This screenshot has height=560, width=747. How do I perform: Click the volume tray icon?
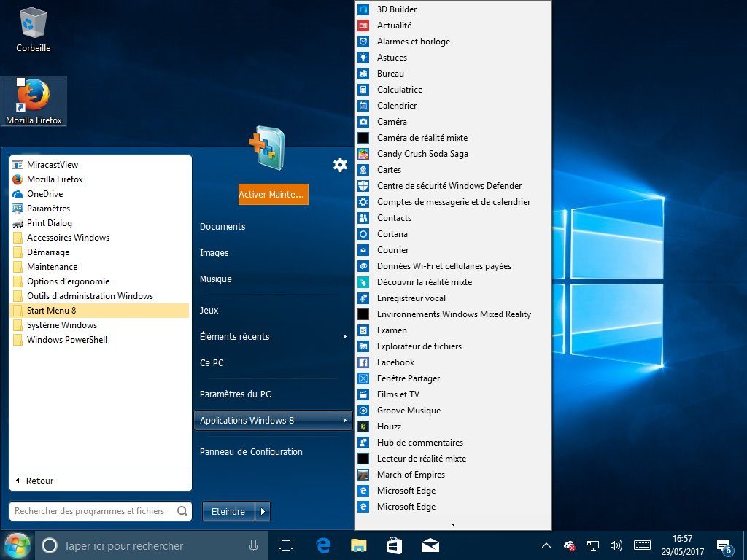pos(616,545)
